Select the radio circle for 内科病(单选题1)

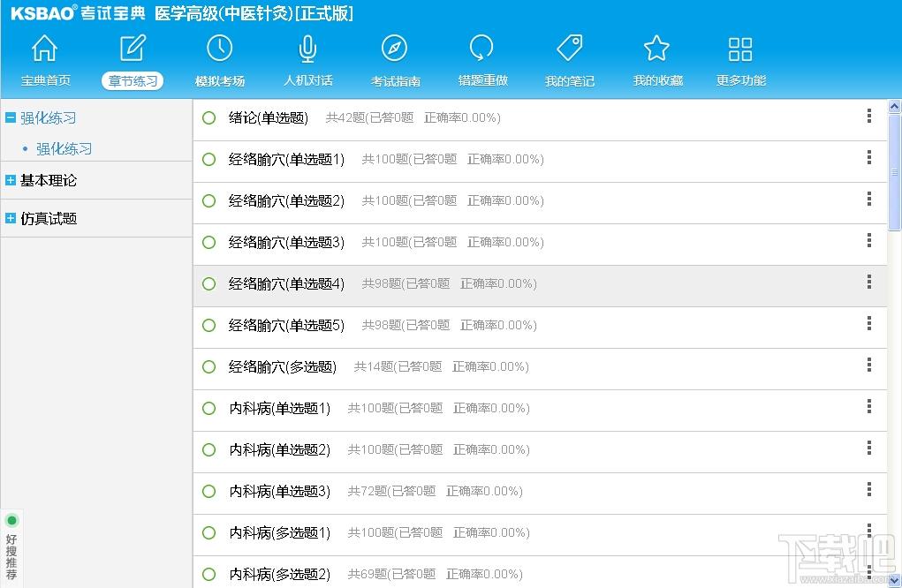pos(208,408)
